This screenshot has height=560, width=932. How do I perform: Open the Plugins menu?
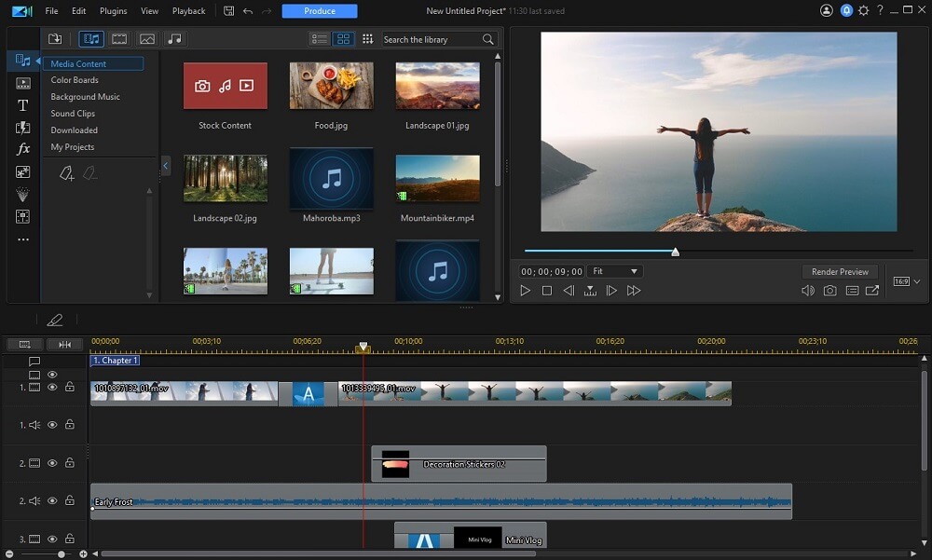pyautogui.click(x=113, y=10)
